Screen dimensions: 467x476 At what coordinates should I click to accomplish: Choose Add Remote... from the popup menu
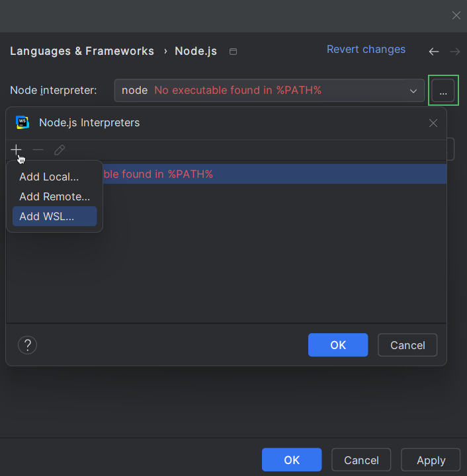click(54, 196)
